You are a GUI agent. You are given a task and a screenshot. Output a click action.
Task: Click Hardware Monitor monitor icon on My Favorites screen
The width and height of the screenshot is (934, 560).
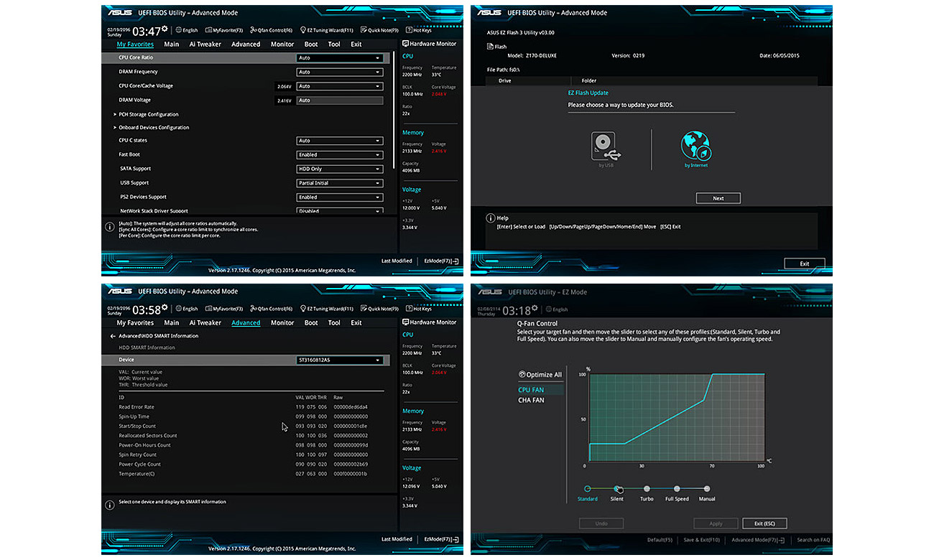(405, 44)
